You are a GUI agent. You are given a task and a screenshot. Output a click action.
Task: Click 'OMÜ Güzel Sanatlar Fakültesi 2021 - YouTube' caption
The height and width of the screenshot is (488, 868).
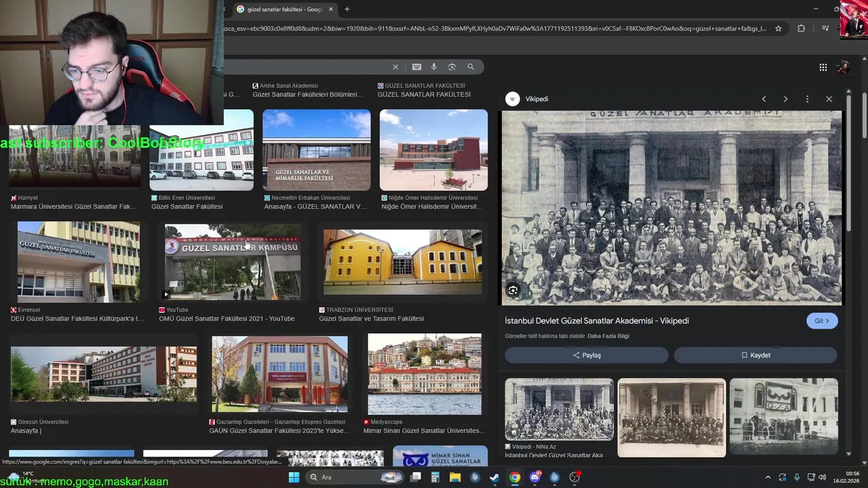pyautogui.click(x=226, y=319)
